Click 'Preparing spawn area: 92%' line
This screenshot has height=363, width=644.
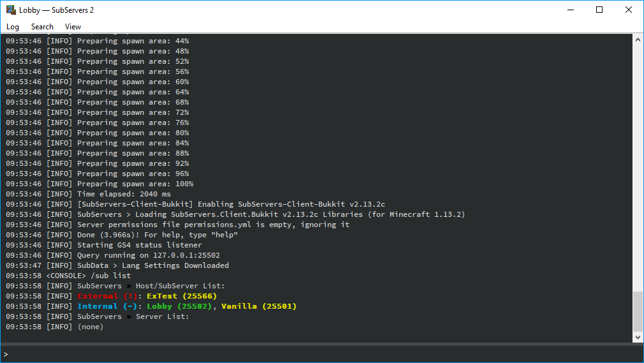pyautogui.click(x=98, y=163)
